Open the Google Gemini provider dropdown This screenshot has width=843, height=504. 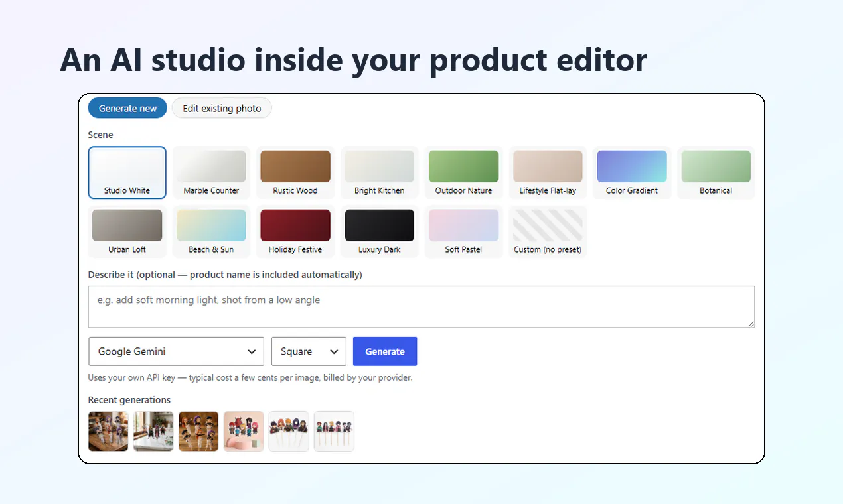pyautogui.click(x=176, y=351)
